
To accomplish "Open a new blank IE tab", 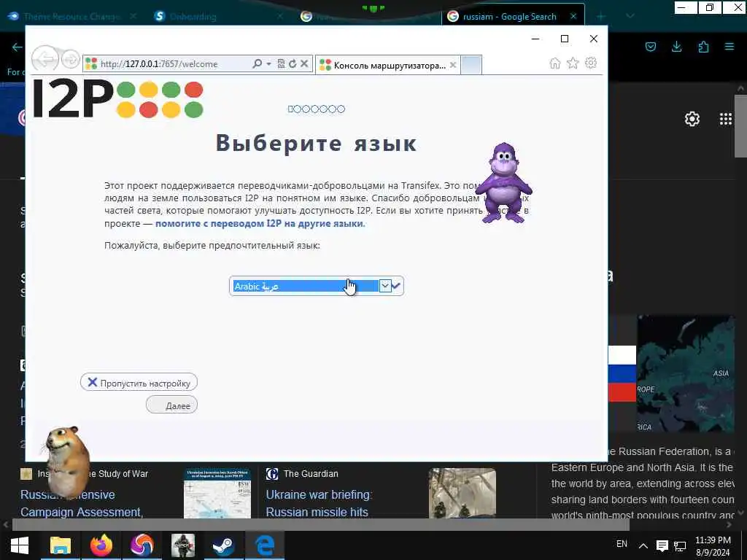I will (x=471, y=65).
